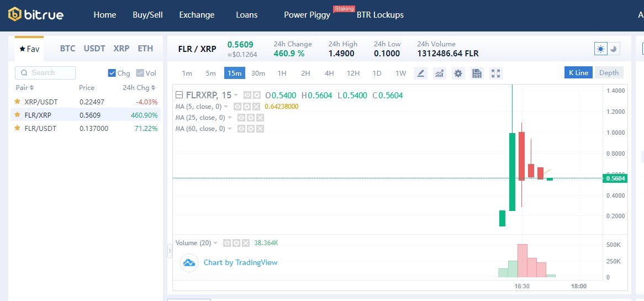Switch to BTC market tab
The height and width of the screenshot is (301, 644).
click(x=67, y=49)
